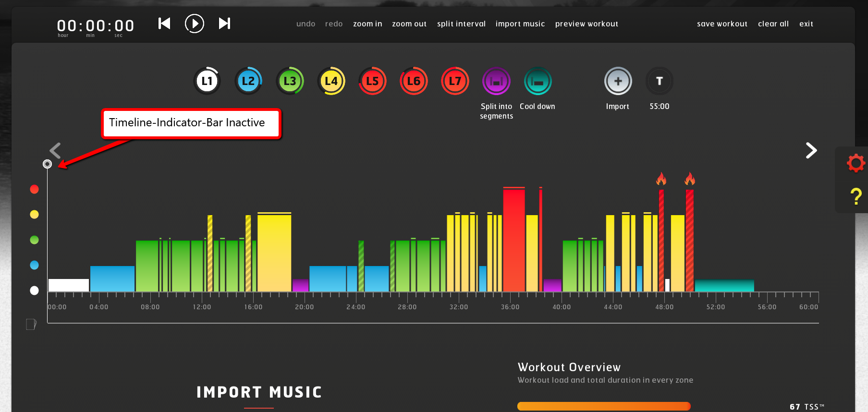Select the L3 green zone icon
This screenshot has width=868, height=412.
click(x=290, y=81)
